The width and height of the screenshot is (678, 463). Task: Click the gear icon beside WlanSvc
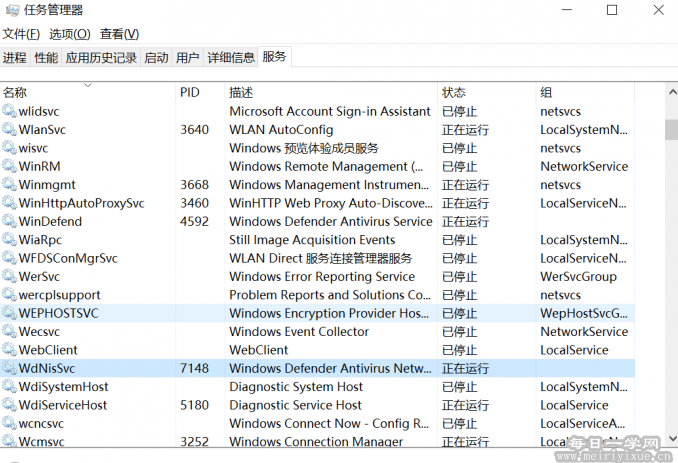point(9,129)
